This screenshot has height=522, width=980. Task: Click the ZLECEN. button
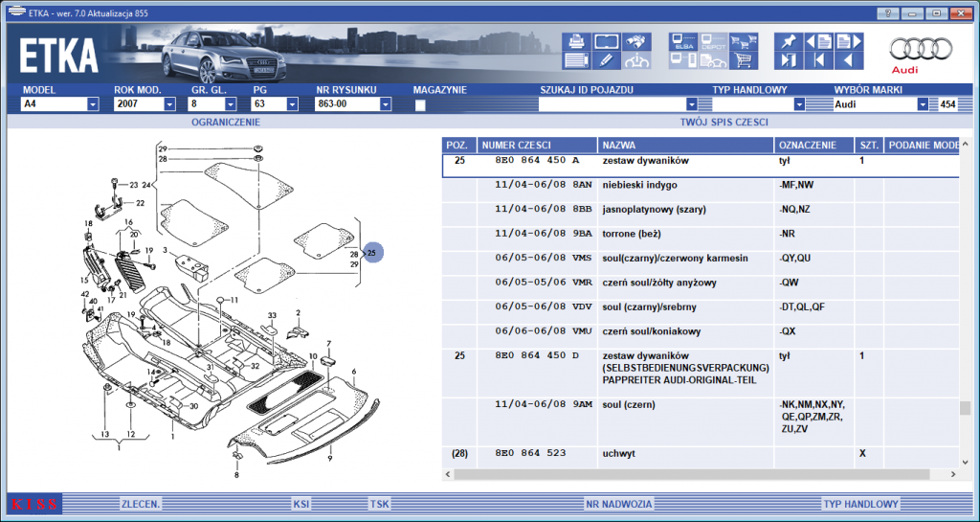coord(141,504)
